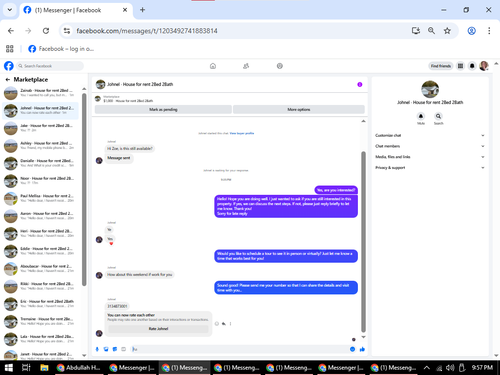Send a thumbs-up like
500x375 pixels.
[x=362, y=349]
